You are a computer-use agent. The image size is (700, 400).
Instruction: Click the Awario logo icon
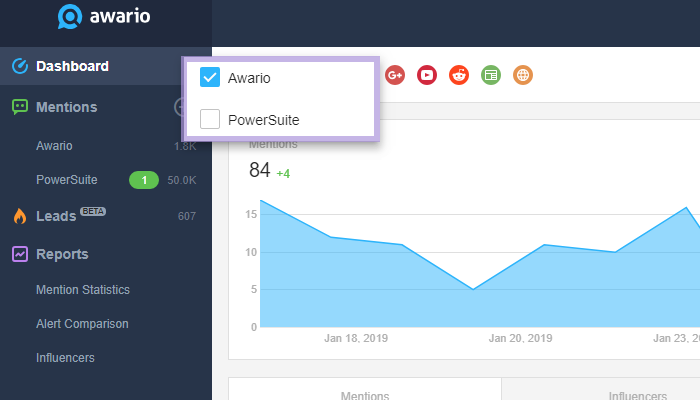[70, 17]
